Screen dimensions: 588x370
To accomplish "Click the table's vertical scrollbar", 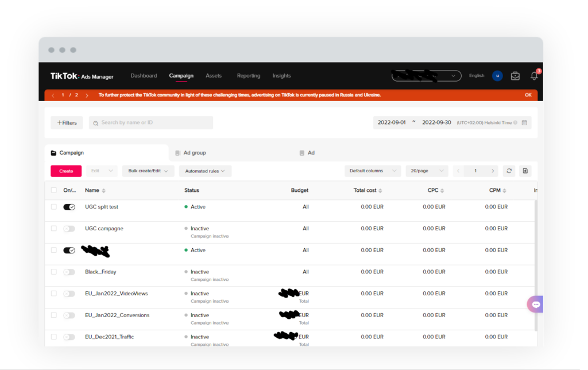I will click(x=536, y=265).
